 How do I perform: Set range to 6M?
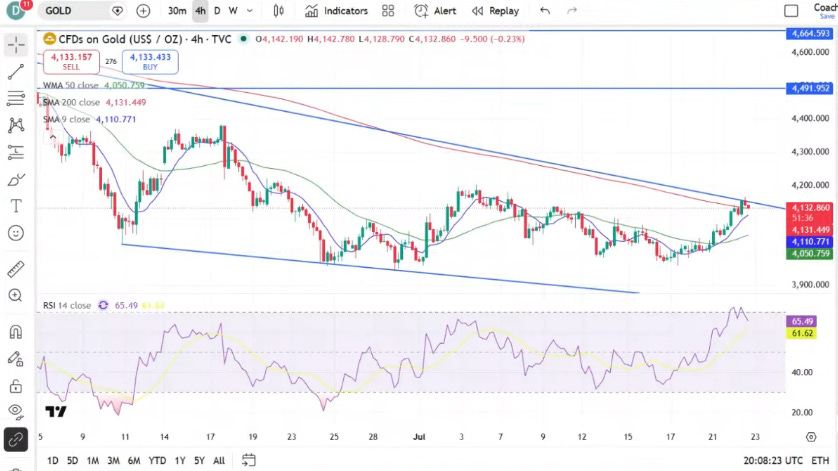click(x=134, y=460)
